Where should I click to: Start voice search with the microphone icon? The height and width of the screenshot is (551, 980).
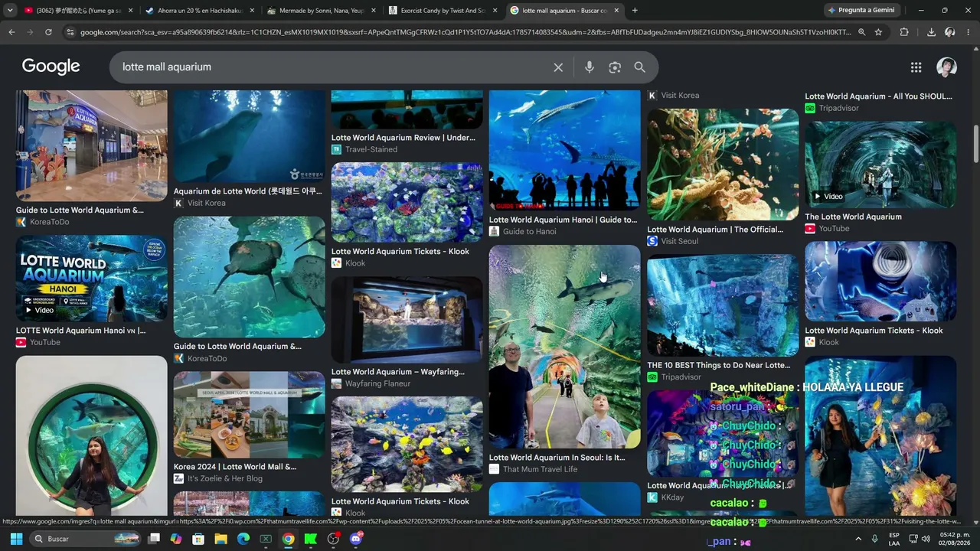click(x=589, y=67)
